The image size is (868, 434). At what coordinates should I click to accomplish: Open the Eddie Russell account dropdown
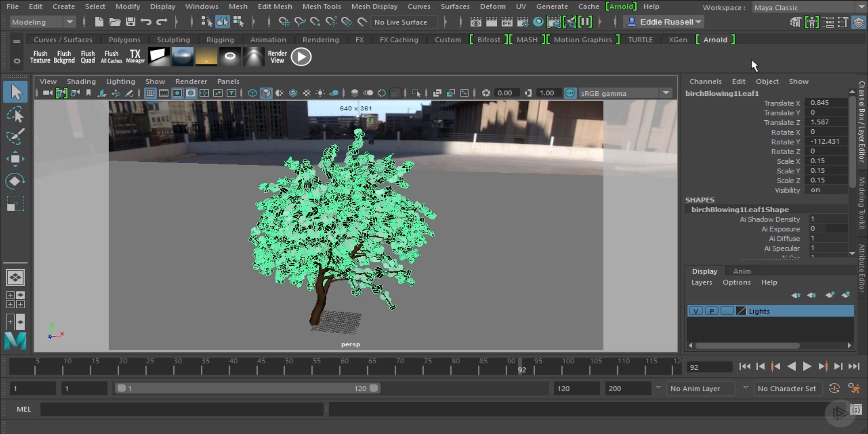(x=664, y=22)
